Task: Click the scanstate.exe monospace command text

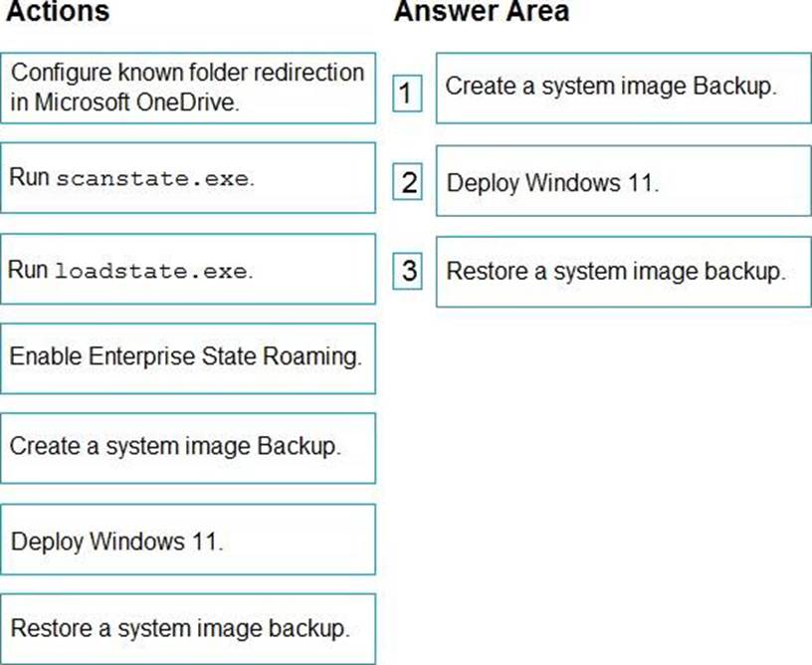Action: (x=149, y=179)
